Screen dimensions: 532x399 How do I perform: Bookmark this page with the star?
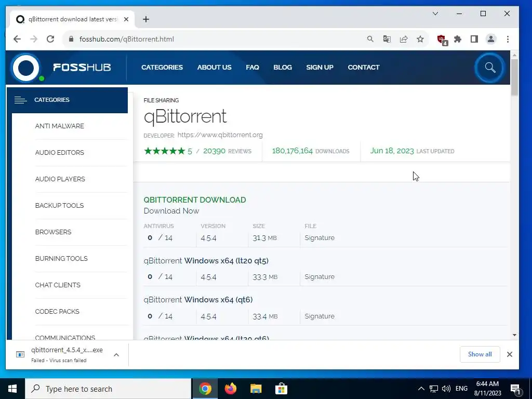[420, 39]
